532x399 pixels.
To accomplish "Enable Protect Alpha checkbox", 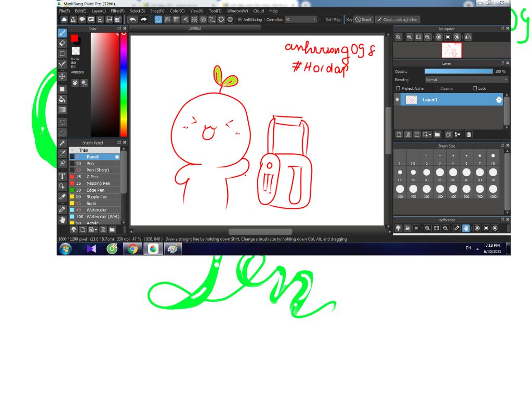I will (398, 88).
